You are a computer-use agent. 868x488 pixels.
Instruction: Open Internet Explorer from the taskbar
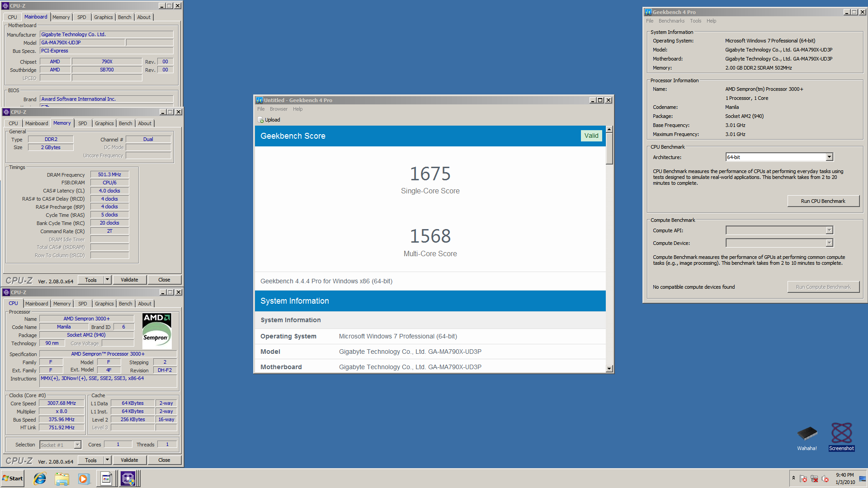point(40,479)
